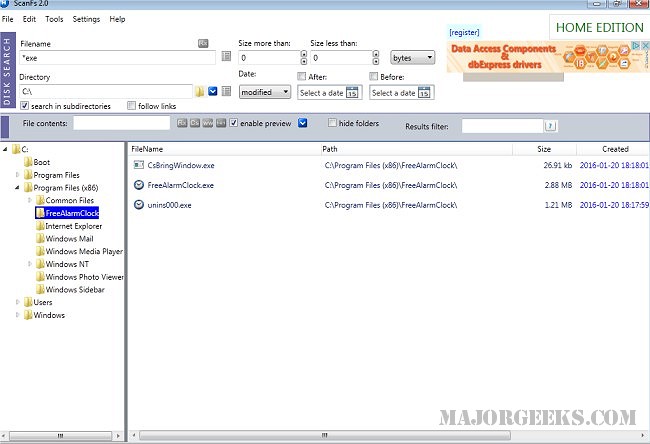Check the hide folders option

point(332,123)
